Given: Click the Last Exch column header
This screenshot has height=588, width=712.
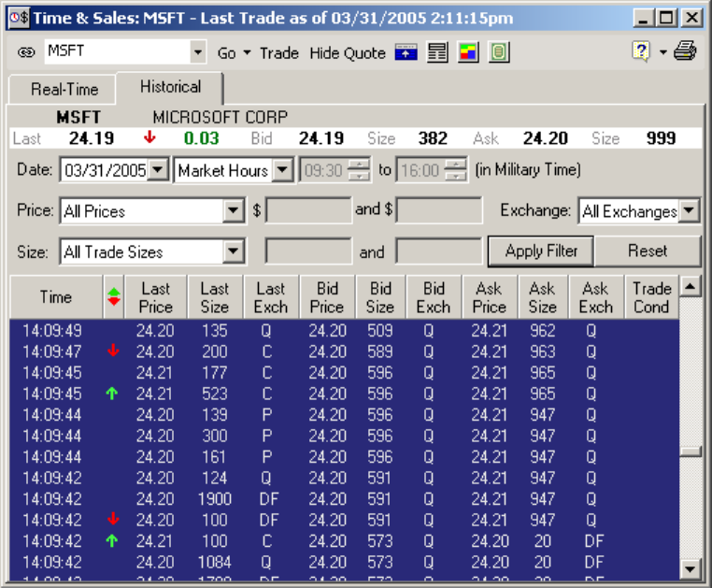Looking at the screenshot, I should (x=271, y=296).
